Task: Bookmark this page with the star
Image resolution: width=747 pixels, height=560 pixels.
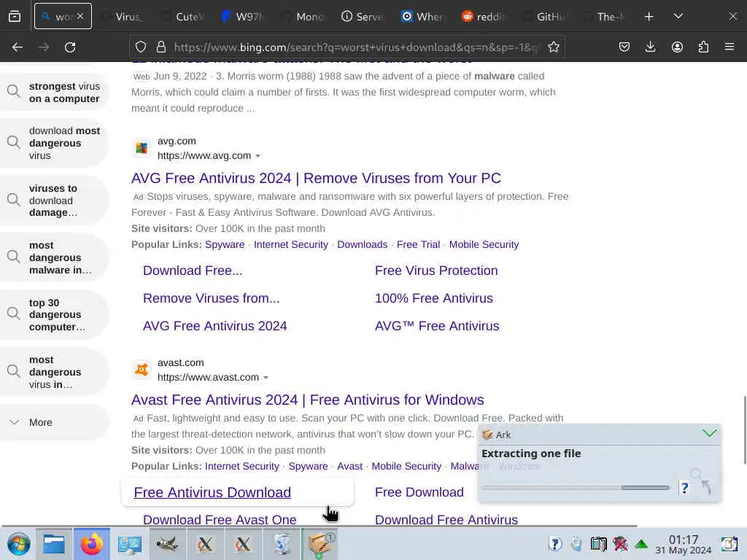Action: [x=553, y=47]
